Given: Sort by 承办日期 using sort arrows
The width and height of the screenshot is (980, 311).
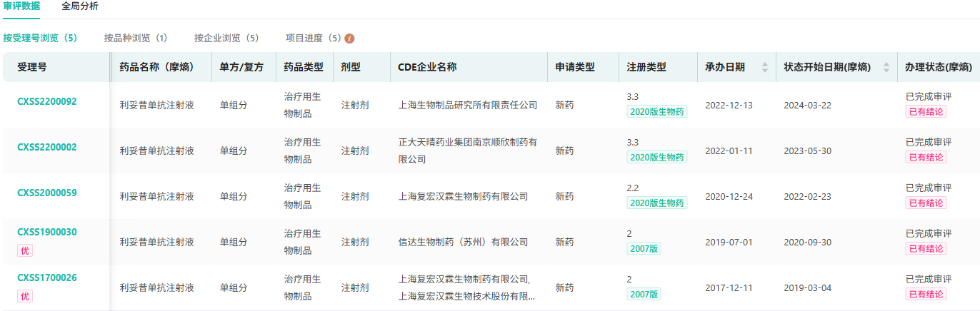Looking at the screenshot, I should pos(765,67).
